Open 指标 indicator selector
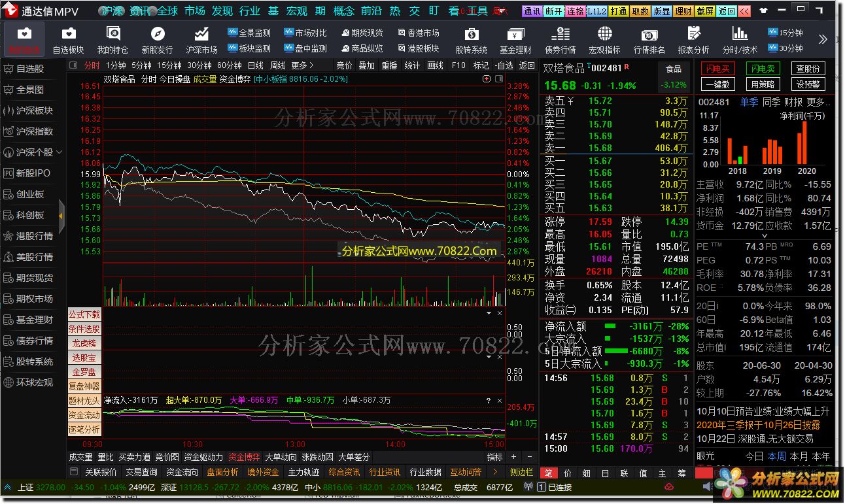 coord(495,457)
